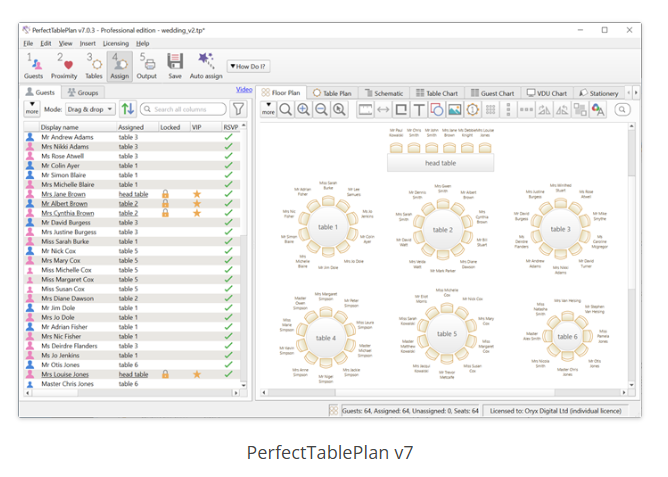The image size is (668, 477).
Task: Zoom in on the floor plan
Action: click(303, 110)
